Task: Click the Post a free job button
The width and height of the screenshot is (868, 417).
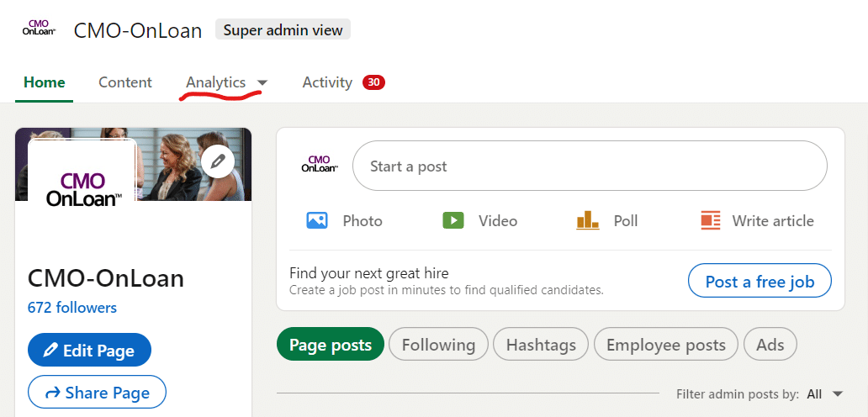Action: [759, 282]
